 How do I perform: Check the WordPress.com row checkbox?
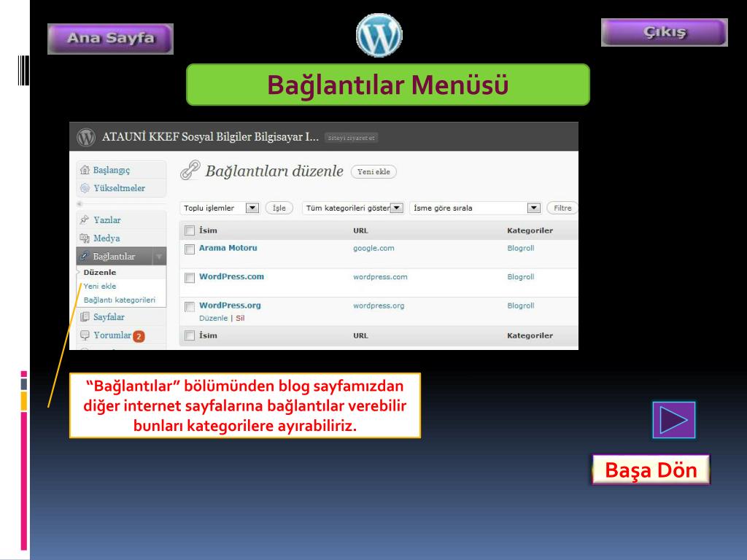point(190,278)
